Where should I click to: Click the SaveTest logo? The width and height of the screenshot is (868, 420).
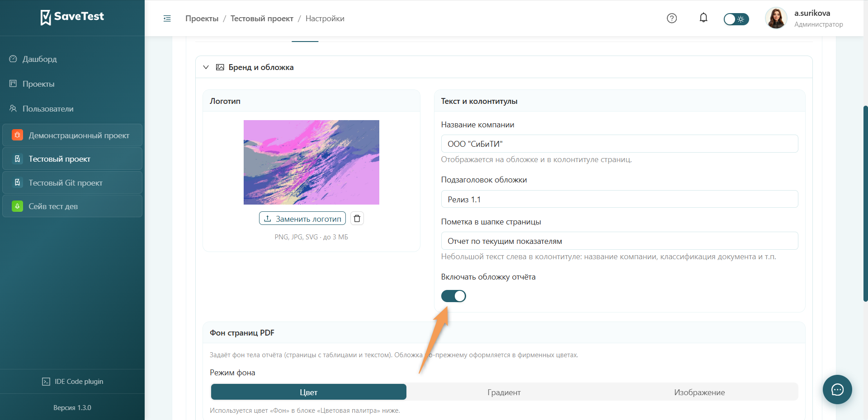pyautogui.click(x=72, y=17)
